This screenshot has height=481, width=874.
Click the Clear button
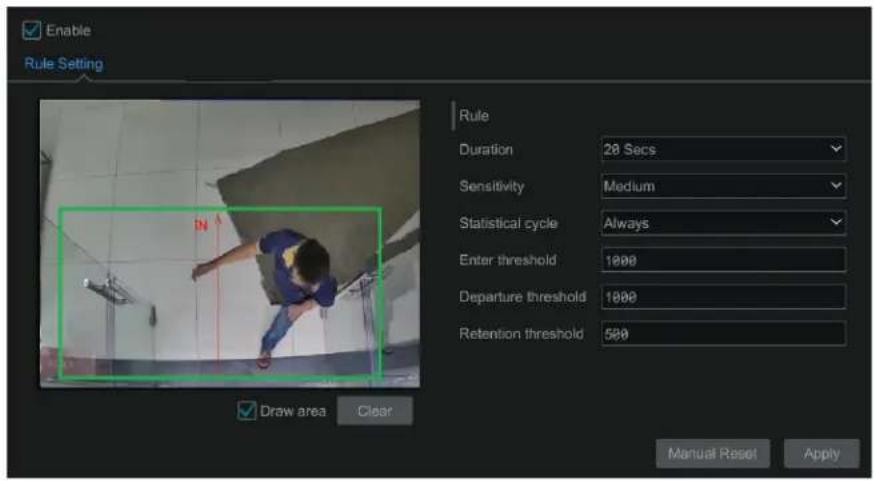pos(375,411)
